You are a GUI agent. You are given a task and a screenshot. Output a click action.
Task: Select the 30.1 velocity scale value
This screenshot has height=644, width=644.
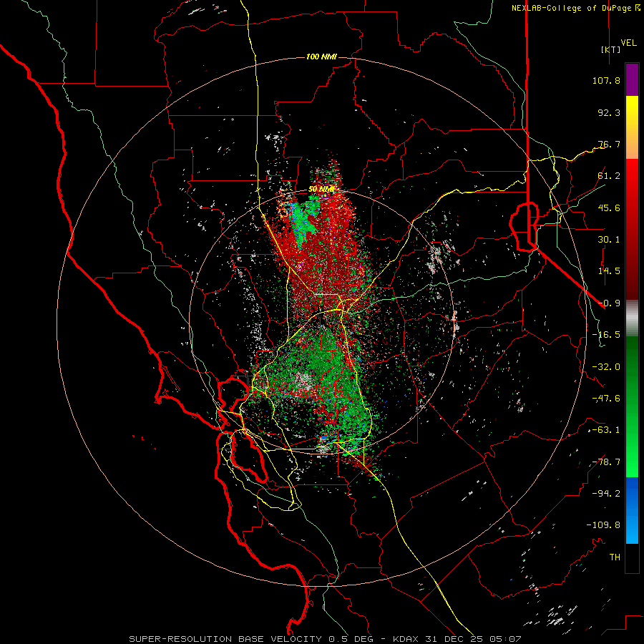(x=609, y=240)
